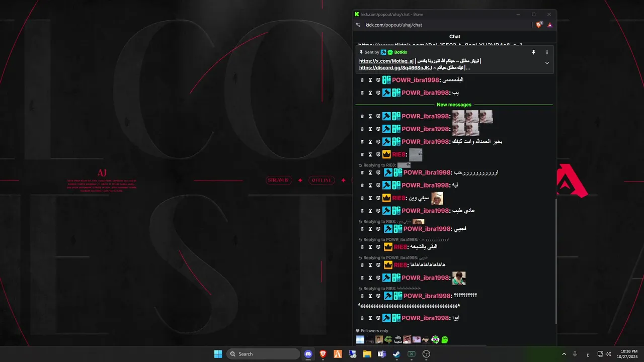Viewport: 644px width, 362px height.
Task: Open Brave browser taskbar icon
Action: point(323,354)
